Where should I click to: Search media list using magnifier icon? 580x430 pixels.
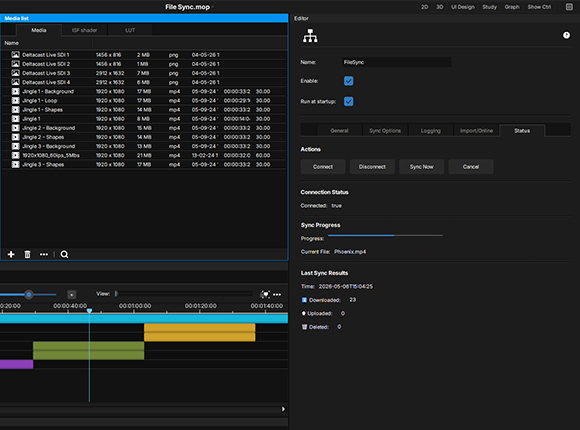tap(64, 254)
